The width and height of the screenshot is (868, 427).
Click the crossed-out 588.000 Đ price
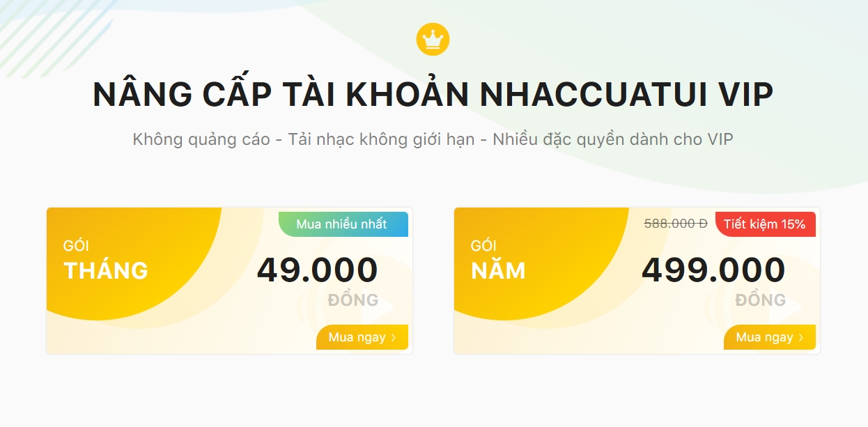pyautogui.click(x=676, y=224)
